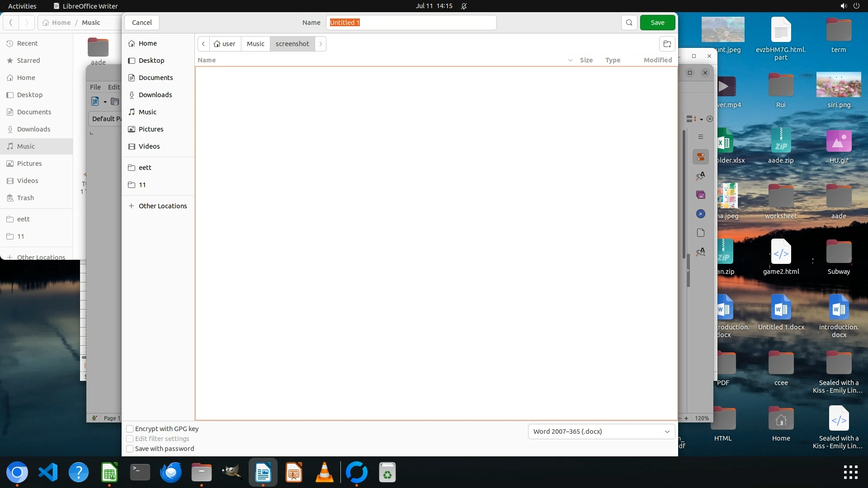Click the search icon in save dialog
868x488 pixels.
click(629, 23)
